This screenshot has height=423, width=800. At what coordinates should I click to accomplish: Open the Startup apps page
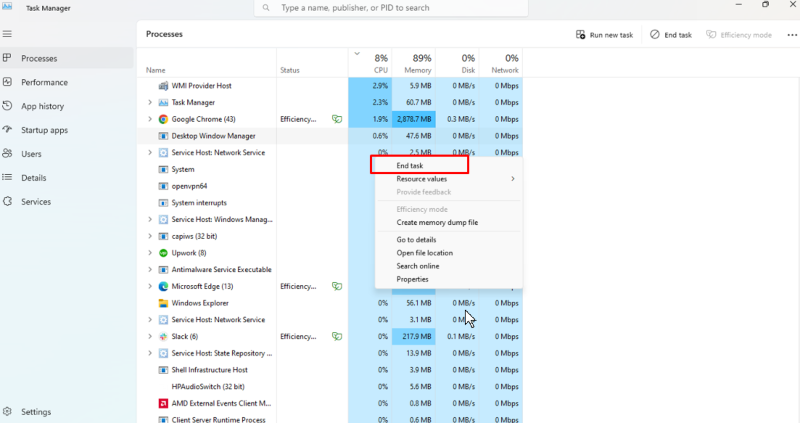point(44,130)
